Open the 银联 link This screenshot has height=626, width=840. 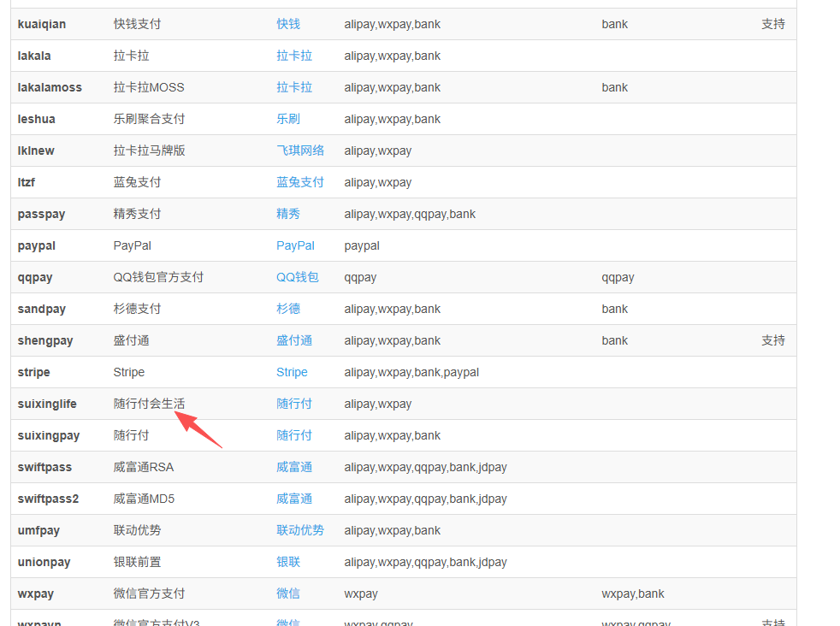click(x=288, y=562)
